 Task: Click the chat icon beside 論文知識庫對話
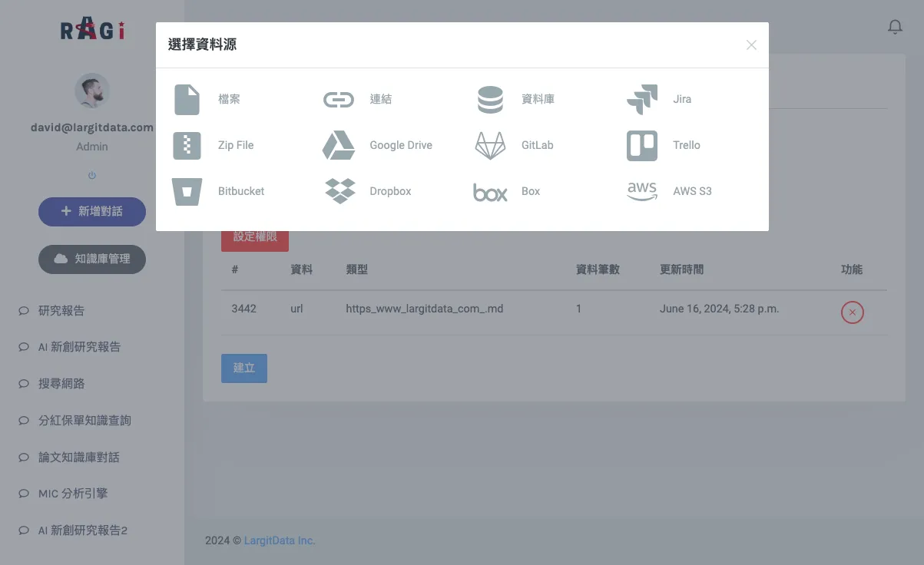click(23, 457)
